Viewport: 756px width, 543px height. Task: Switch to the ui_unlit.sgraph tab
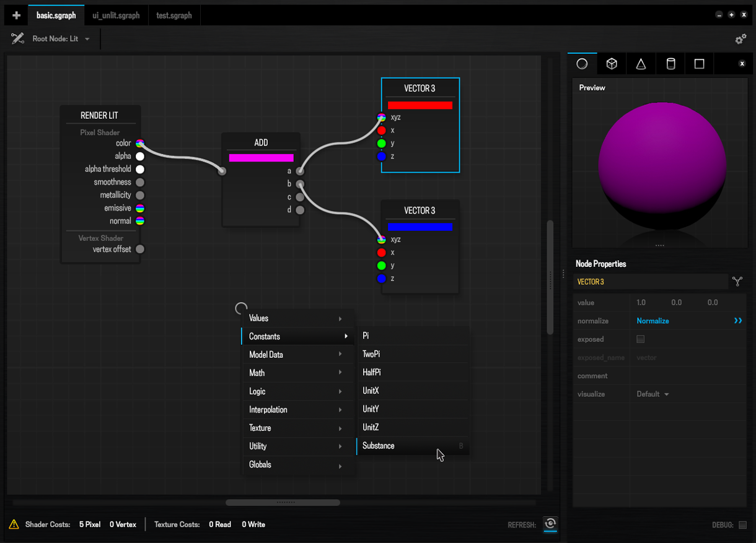pos(116,15)
